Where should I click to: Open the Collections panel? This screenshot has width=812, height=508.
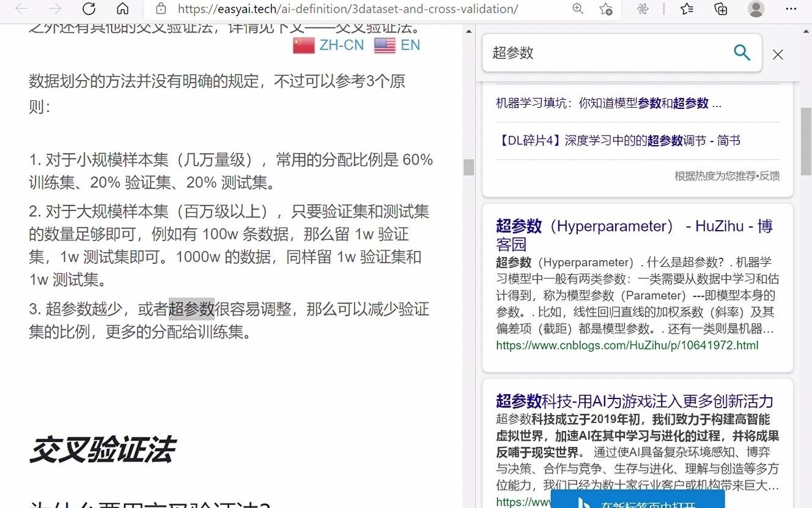(721, 9)
